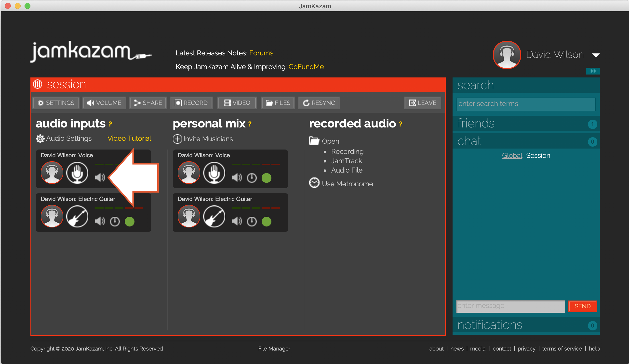The image size is (629, 364).
Task: Open the David Wilson user dropdown arrow
Action: click(596, 55)
